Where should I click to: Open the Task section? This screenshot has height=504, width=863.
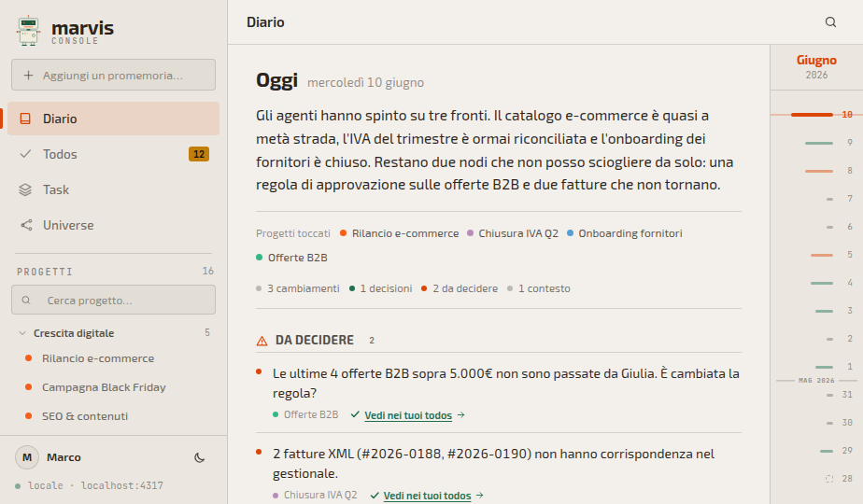pyautogui.click(x=113, y=189)
